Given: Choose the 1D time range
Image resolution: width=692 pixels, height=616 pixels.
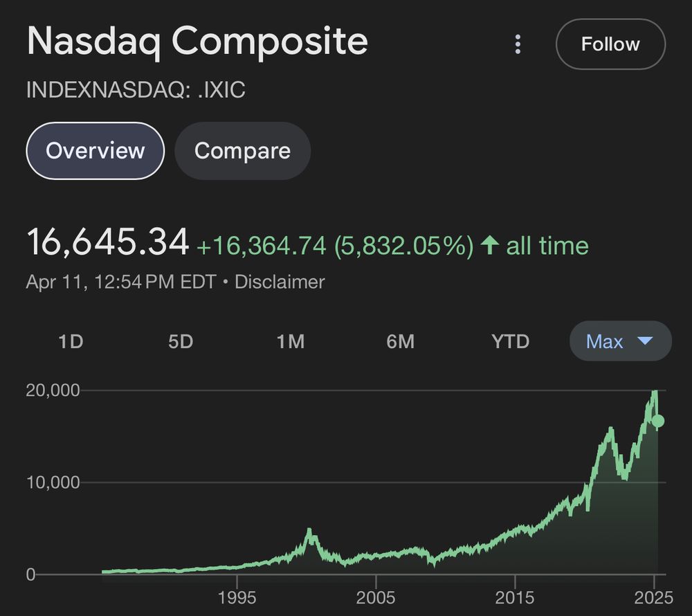Looking at the screenshot, I should pos(71,341).
